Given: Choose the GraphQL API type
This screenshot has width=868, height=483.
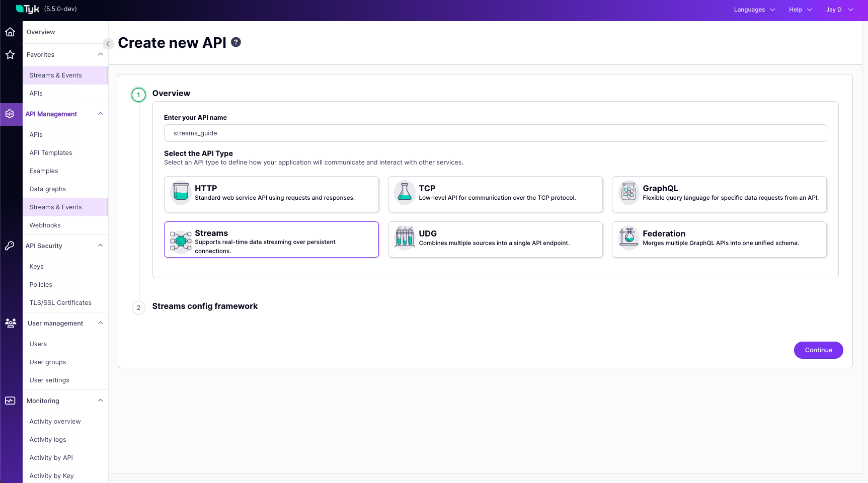Looking at the screenshot, I should point(719,194).
